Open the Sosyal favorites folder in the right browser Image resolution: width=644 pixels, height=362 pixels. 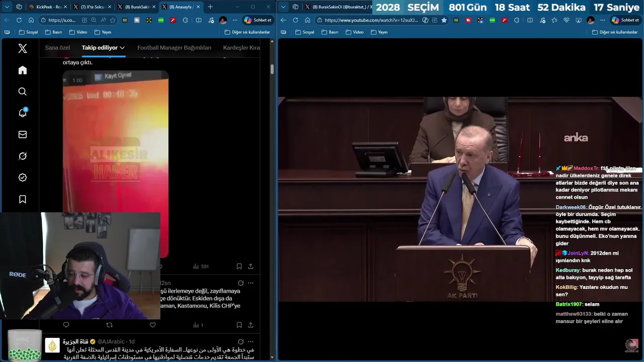click(304, 32)
